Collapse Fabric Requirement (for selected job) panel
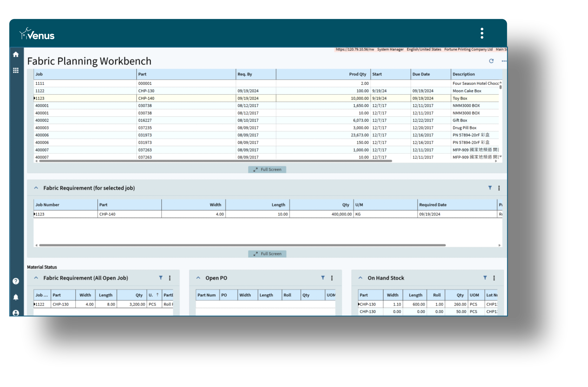Image resolution: width=588 pixels, height=387 pixels. 36,188
